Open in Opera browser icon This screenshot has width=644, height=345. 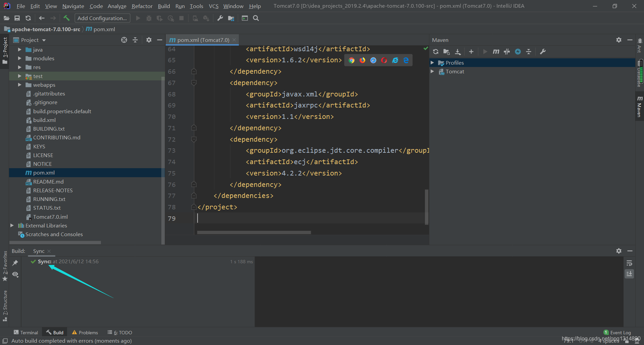tap(384, 60)
